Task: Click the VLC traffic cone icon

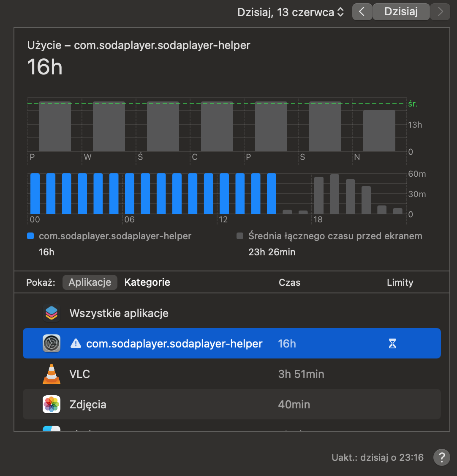Action: [52, 374]
